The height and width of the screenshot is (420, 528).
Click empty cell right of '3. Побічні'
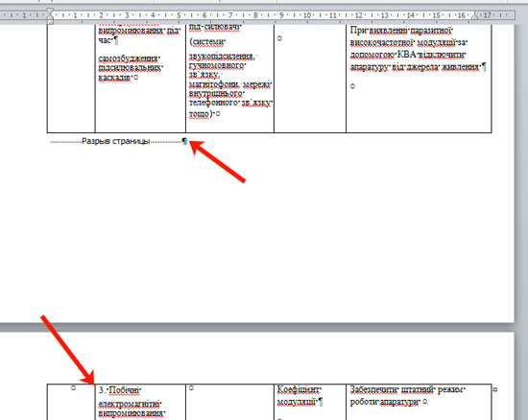[229, 402]
